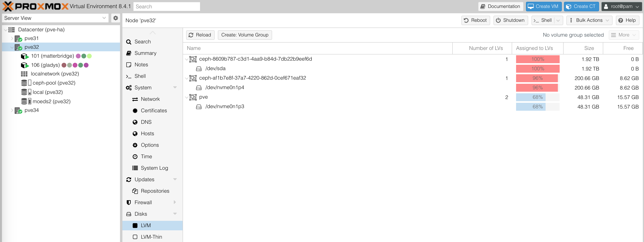Click the localnetwork (pve32) grid icon

[24, 74]
